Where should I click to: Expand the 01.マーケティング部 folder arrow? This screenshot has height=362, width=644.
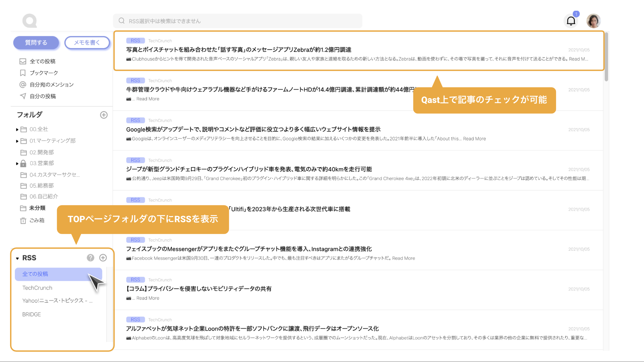pyautogui.click(x=17, y=141)
